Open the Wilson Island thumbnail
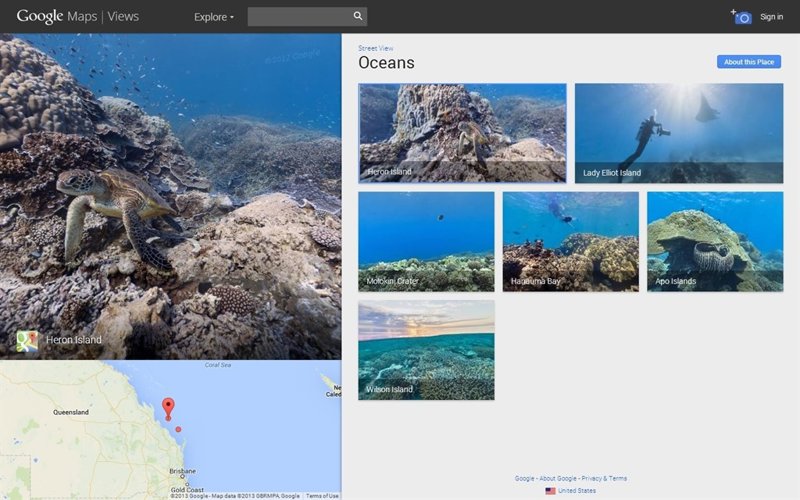This screenshot has width=800, height=500. [x=426, y=350]
